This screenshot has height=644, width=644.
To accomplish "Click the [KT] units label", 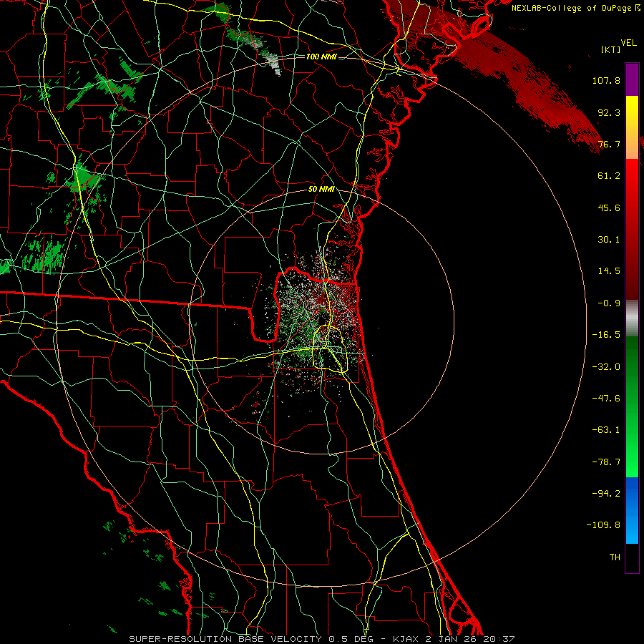I will point(610,49).
